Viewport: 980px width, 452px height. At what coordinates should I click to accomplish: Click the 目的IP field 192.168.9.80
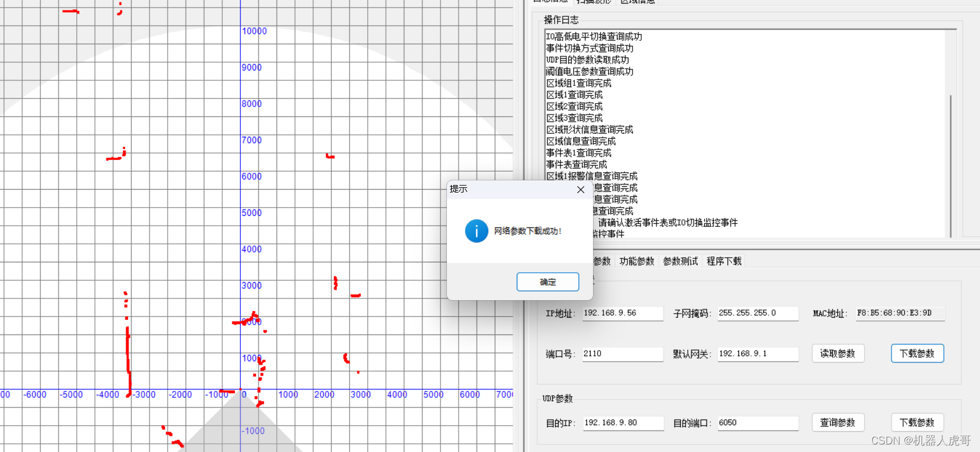click(x=623, y=423)
